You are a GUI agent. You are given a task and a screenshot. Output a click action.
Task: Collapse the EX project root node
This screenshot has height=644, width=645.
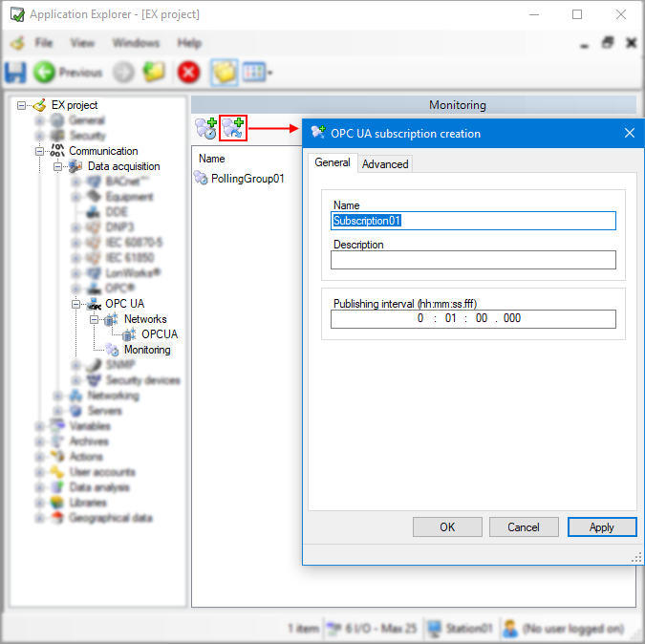pos(22,105)
